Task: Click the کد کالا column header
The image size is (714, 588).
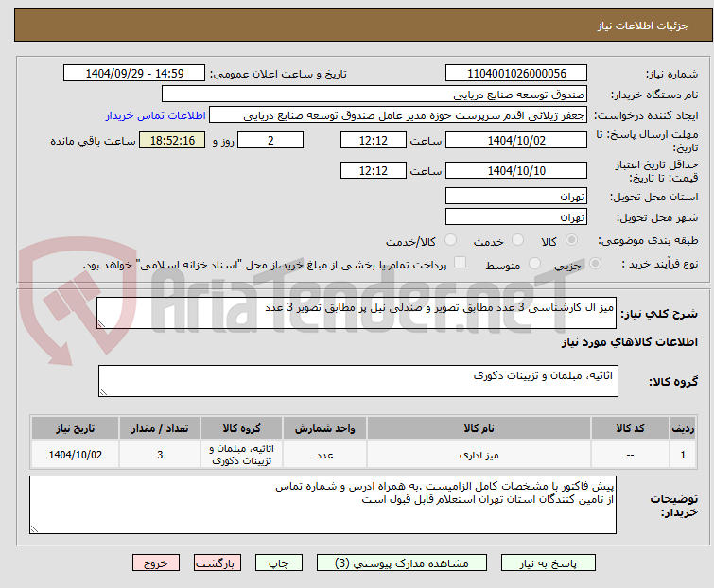Action: click(630, 428)
